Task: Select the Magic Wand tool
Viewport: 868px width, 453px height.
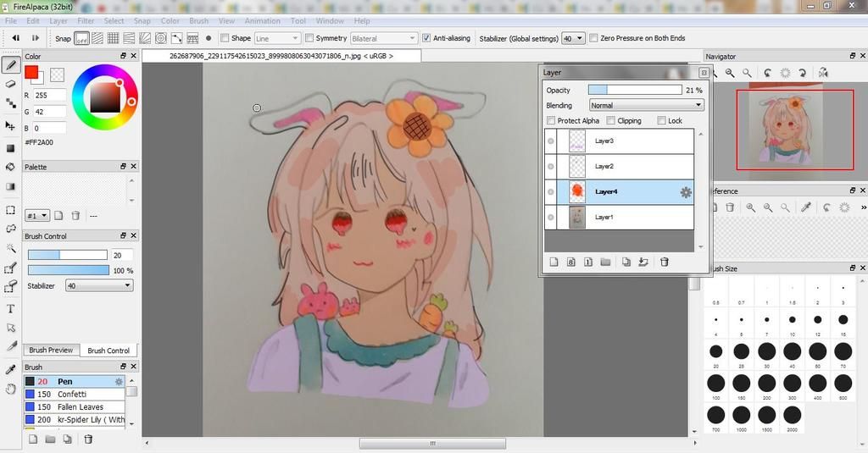Action: point(10,248)
